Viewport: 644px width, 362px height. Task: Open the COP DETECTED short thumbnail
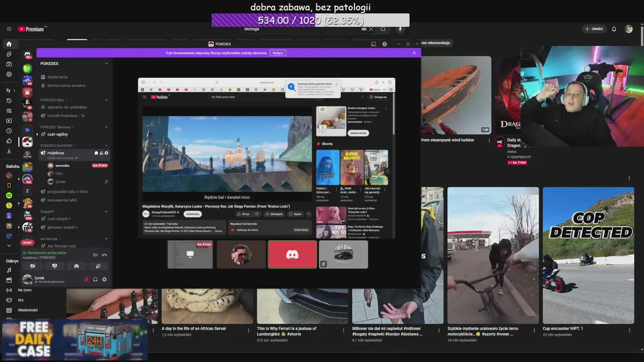pyautogui.click(x=588, y=255)
